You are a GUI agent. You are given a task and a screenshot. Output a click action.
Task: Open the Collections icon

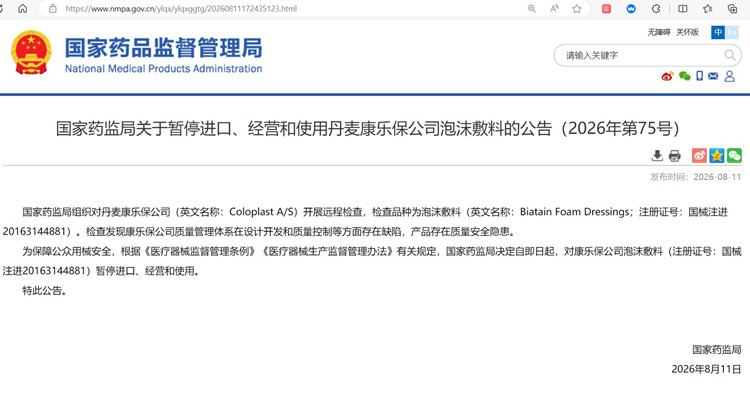732,9
